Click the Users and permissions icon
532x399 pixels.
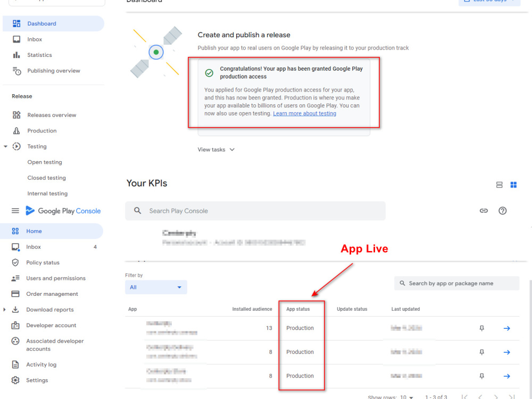(15, 278)
